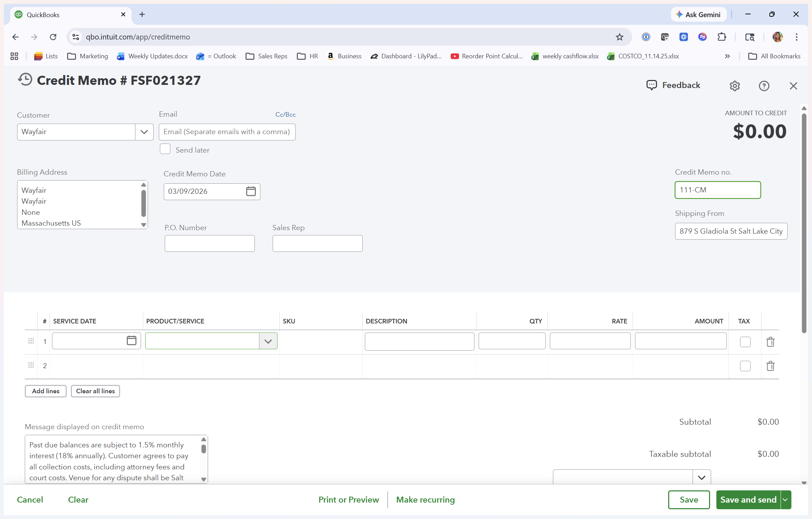Click the Feedback speech bubble icon
Screen dimensions: 812x519
pos(651,85)
